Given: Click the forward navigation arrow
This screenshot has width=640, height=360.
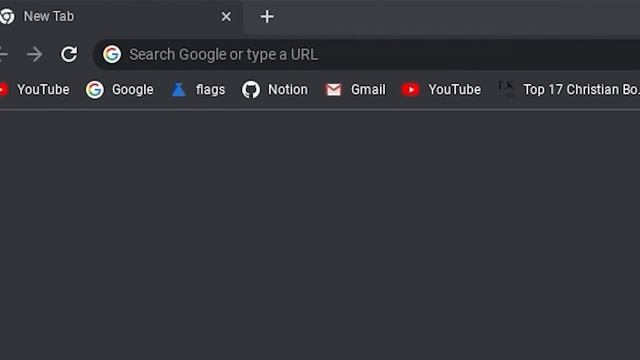Looking at the screenshot, I should coord(34,54).
